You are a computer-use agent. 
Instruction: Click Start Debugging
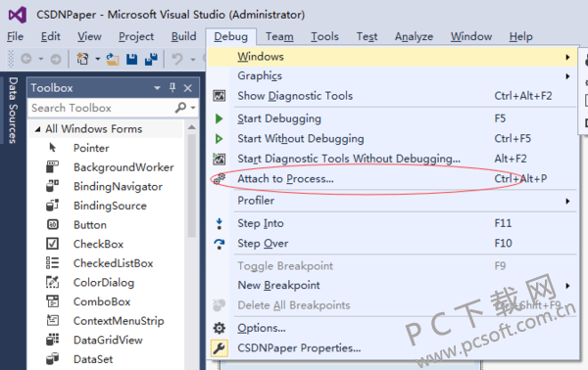click(x=392, y=118)
